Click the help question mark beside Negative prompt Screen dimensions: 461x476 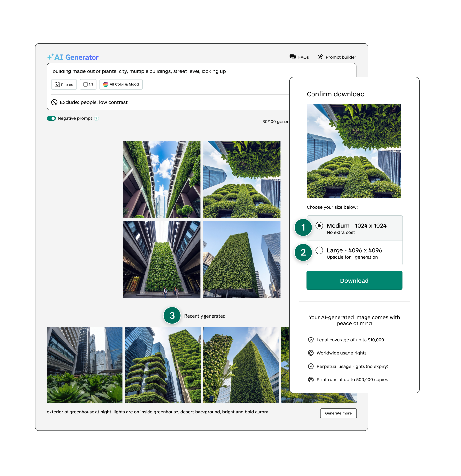pyautogui.click(x=96, y=118)
